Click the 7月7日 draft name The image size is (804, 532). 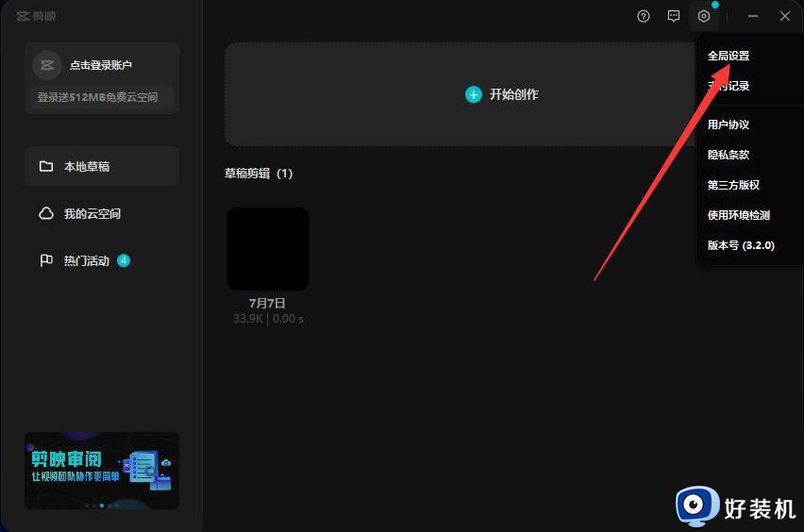coord(267,303)
